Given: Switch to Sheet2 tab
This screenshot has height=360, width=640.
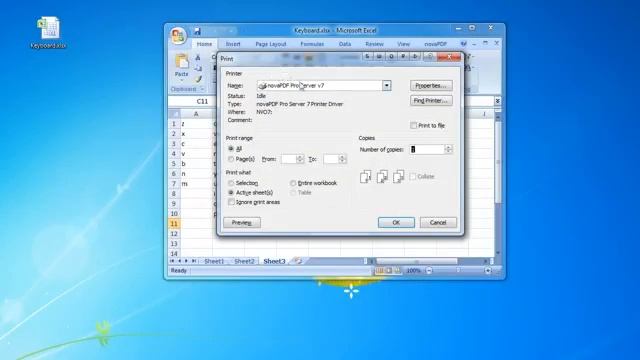Looking at the screenshot, I should (244, 261).
